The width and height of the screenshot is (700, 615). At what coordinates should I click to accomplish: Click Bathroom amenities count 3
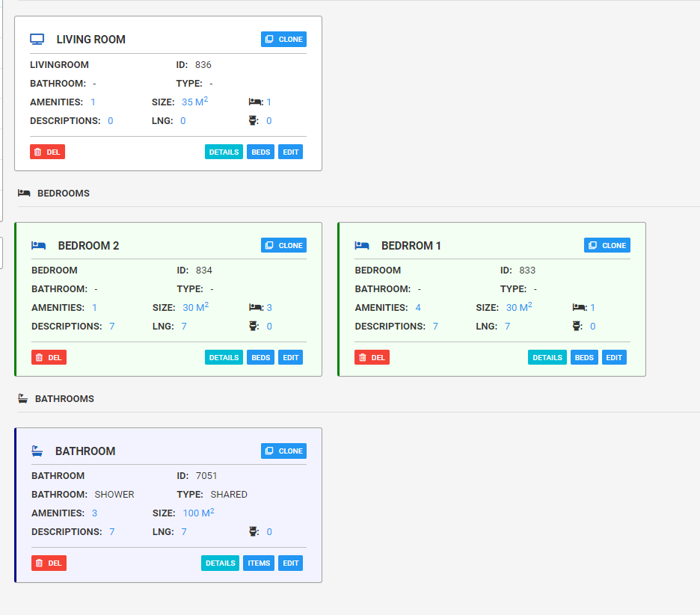click(95, 513)
